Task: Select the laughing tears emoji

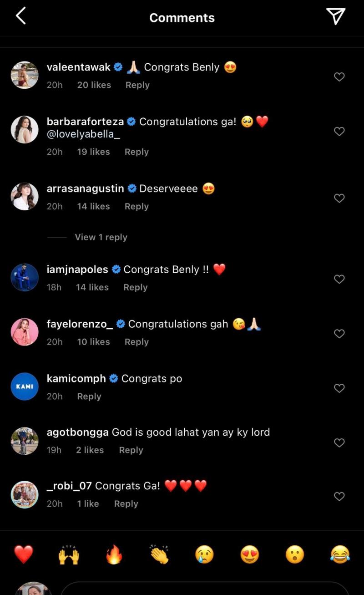Action: [340, 555]
